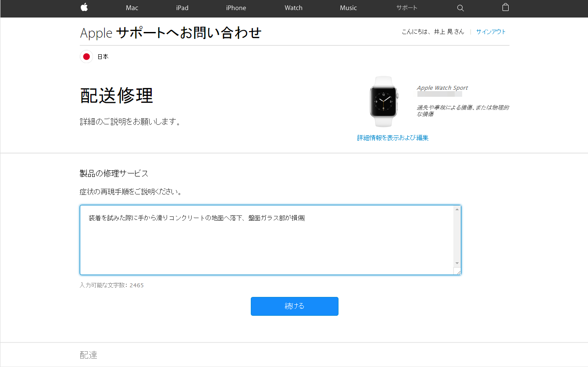The height and width of the screenshot is (367, 588).
Task: Click the Japan flag icon
Action: (86, 56)
